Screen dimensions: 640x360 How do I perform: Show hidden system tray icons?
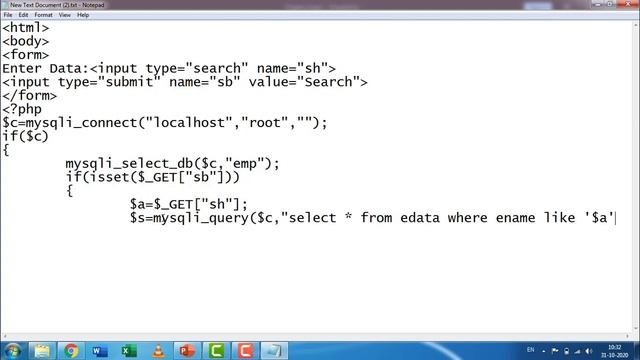point(544,351)
